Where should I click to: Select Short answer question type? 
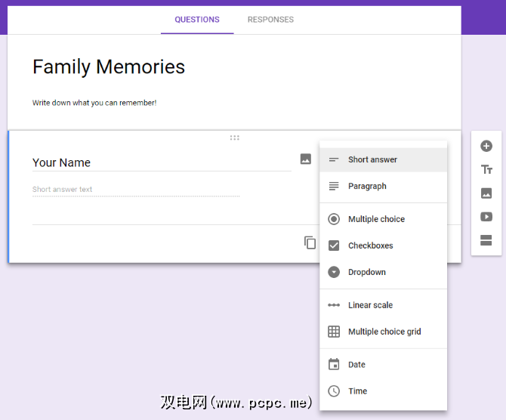[383, 159]
